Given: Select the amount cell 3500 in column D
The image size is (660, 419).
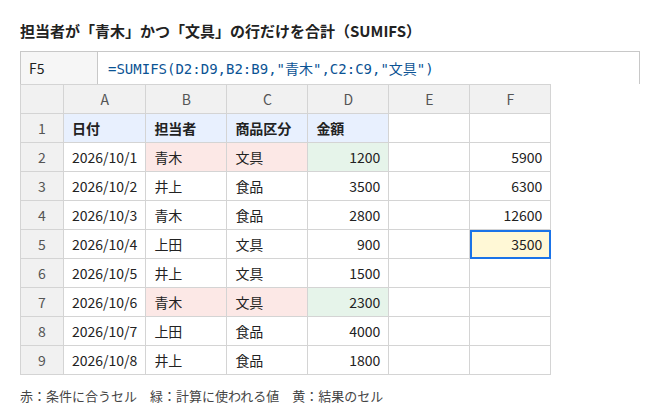Looking at the screenshot, I should [348, 187].
